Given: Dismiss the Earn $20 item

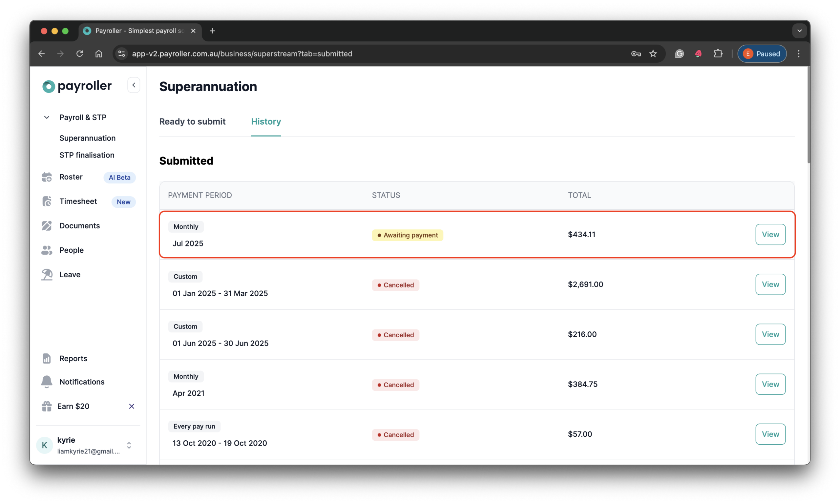Looking at the screenshot, I should coord(132,406).
